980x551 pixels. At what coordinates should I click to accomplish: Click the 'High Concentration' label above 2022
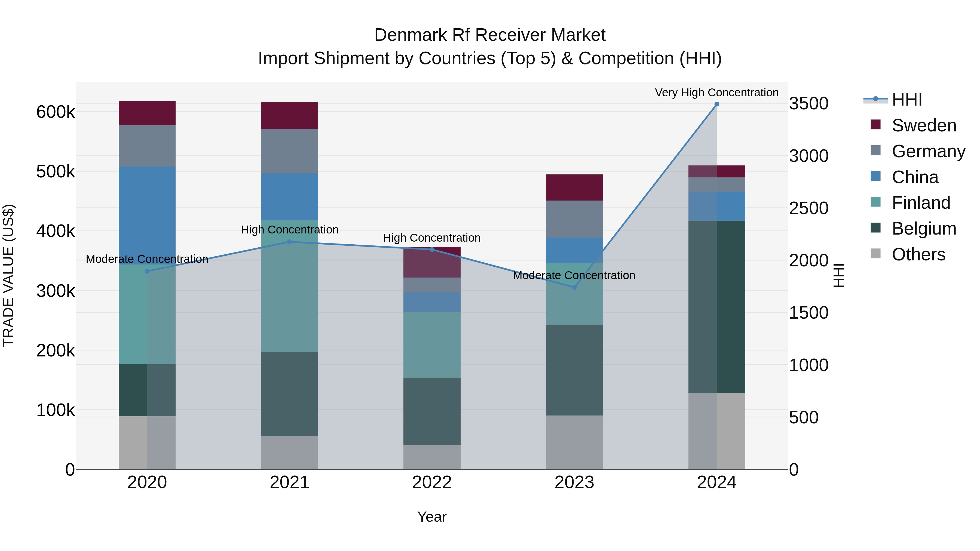[x=432, y=238]
